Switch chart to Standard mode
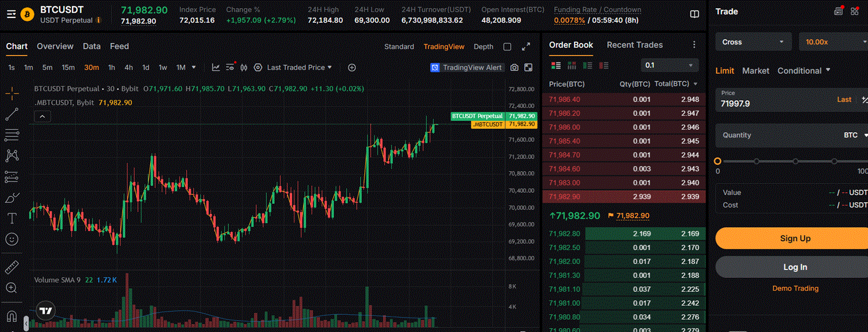The width and height of the screenshot is (868, 332). (x=399, y=46)
